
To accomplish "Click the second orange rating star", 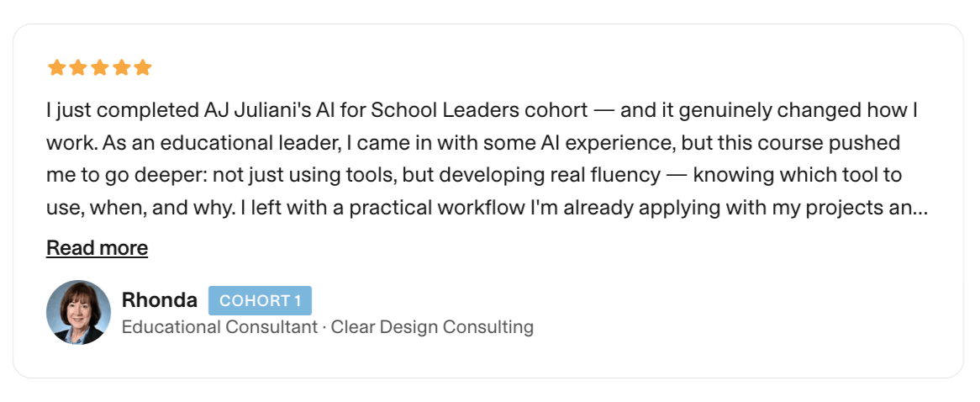I will (x=78, y=68).
